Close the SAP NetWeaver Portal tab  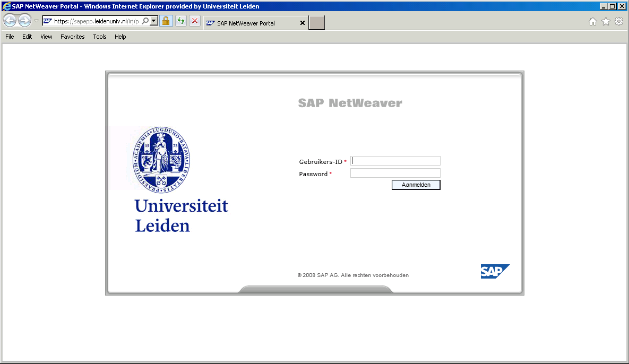303,23
